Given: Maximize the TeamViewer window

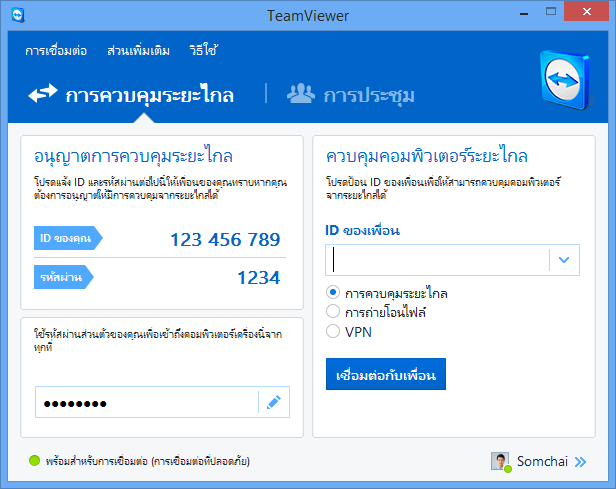Looking at the screenshot, I should click(551, 11).
